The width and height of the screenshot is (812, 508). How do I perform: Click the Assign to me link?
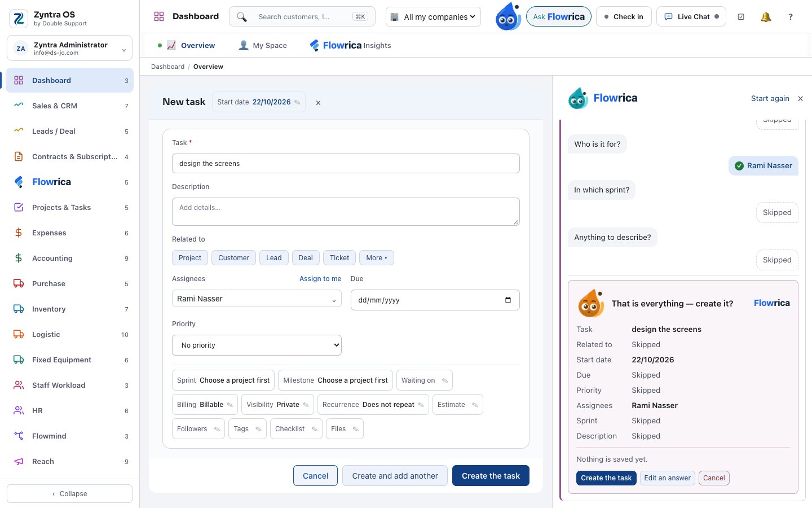tap(320, 279)
